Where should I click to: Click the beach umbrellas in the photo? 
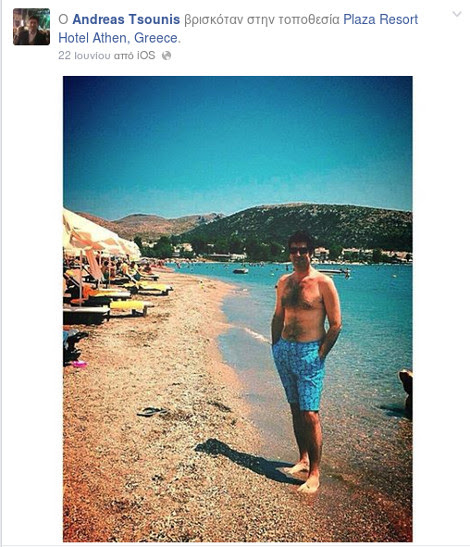[99, 235]
